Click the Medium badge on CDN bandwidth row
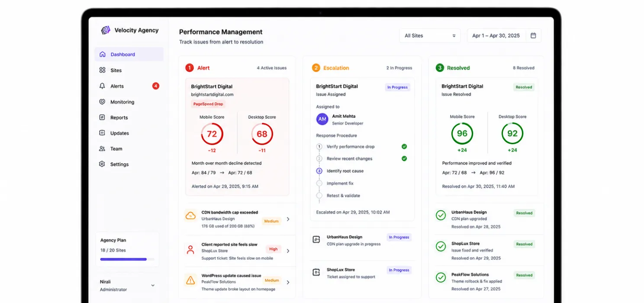Viewport: 644px width, 303px height. coord(271,221)
